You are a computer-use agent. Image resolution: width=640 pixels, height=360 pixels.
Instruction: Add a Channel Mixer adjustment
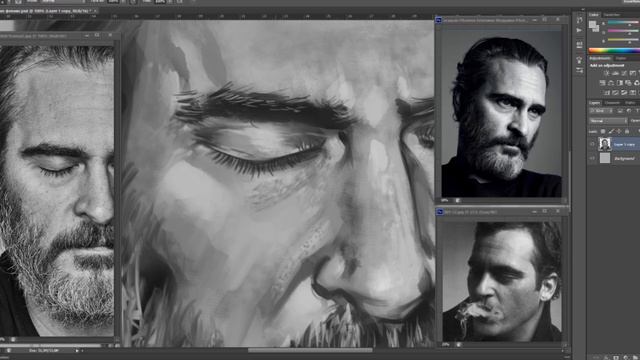pyautogui.click(x=637, y=83)
